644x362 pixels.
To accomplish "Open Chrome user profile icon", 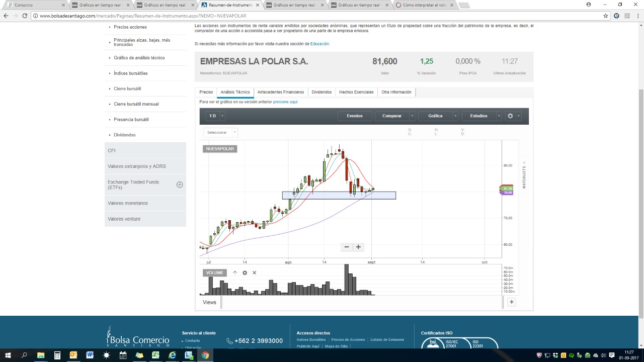I will 589,5.
